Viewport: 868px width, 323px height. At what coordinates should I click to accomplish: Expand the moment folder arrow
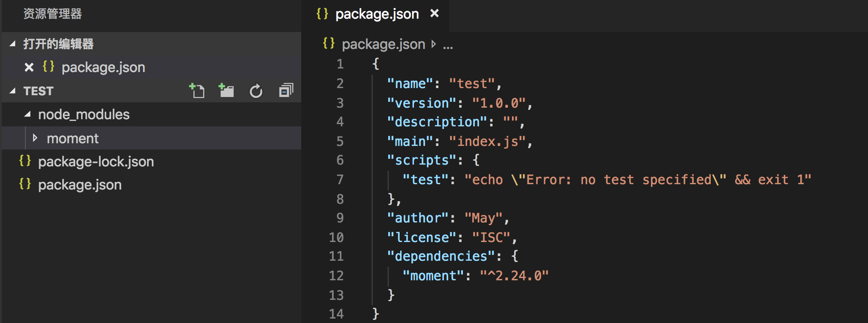35,138
